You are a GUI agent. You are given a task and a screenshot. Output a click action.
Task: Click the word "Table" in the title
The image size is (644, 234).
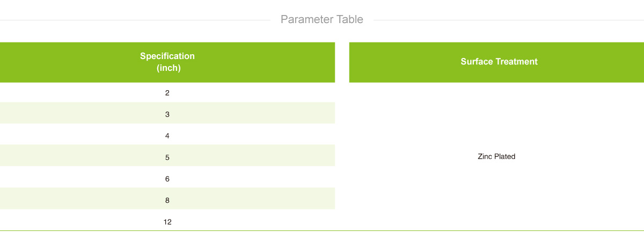click(x=350, y=20)
